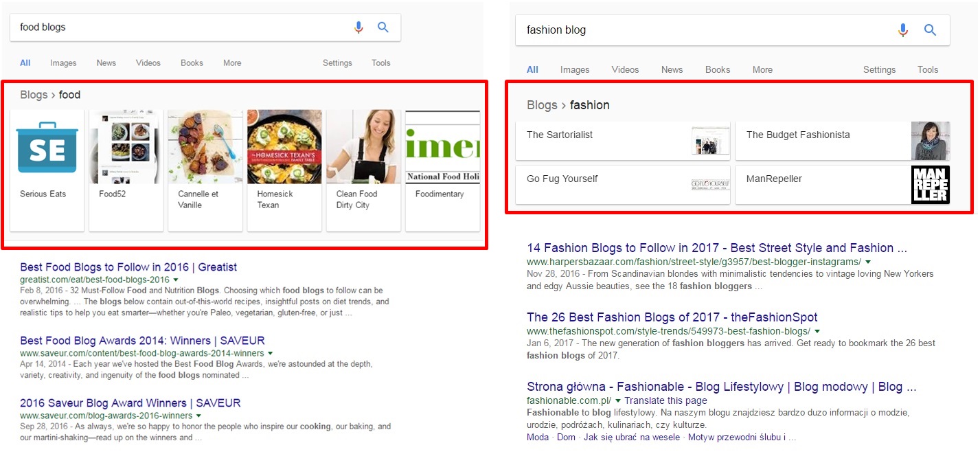Expand dropdown arrow next to greatist.com URL

pyautogui.click(x=176, y=280)
